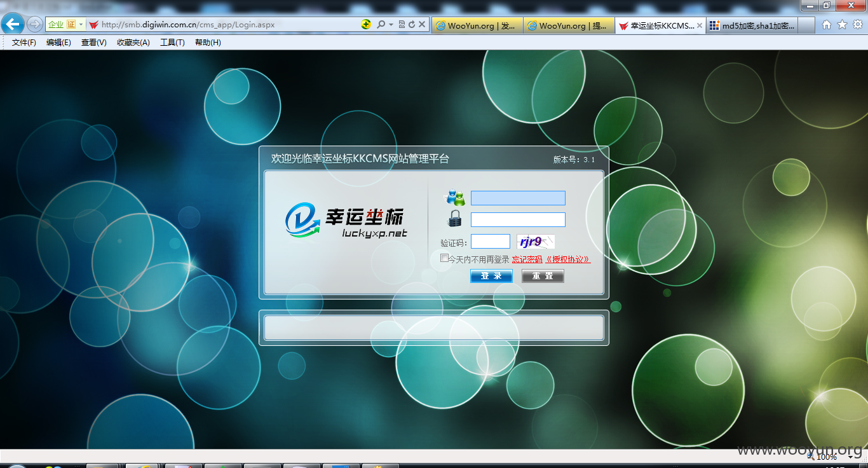Viewport: 868px width, 468px height.
Task: Open the 编辑(E) menu
Action: point(58,43)
